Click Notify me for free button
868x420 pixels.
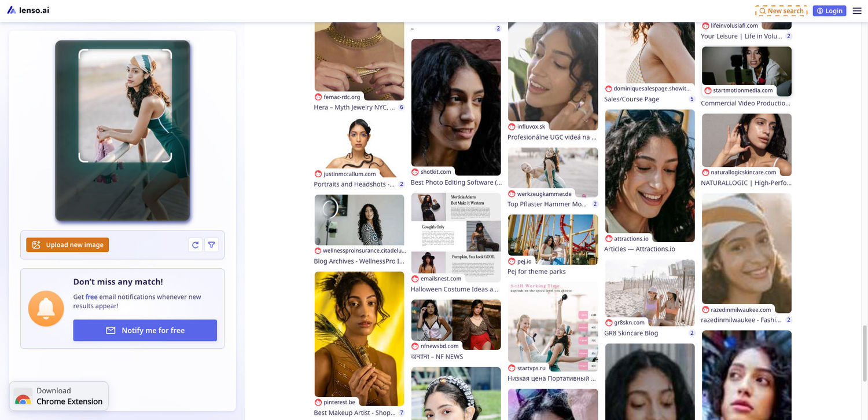[145, 330]
